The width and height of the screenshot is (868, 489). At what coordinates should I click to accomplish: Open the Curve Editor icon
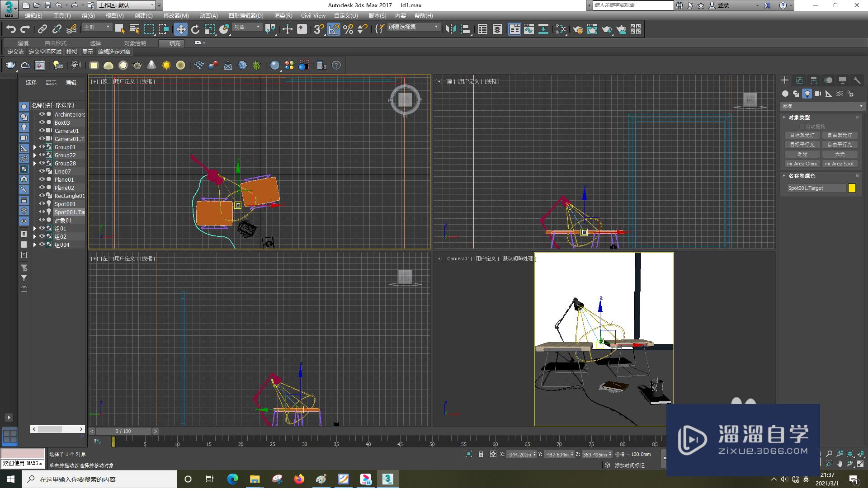529,29
